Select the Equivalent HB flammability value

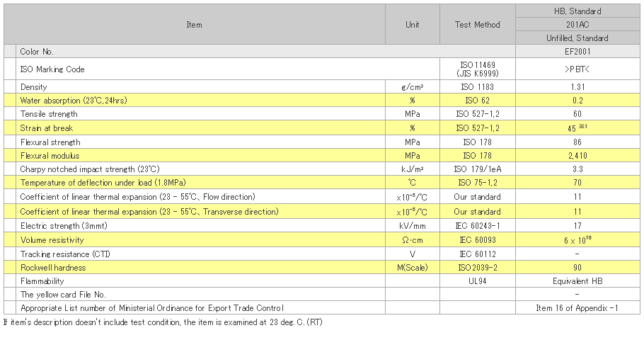[577, 280]
